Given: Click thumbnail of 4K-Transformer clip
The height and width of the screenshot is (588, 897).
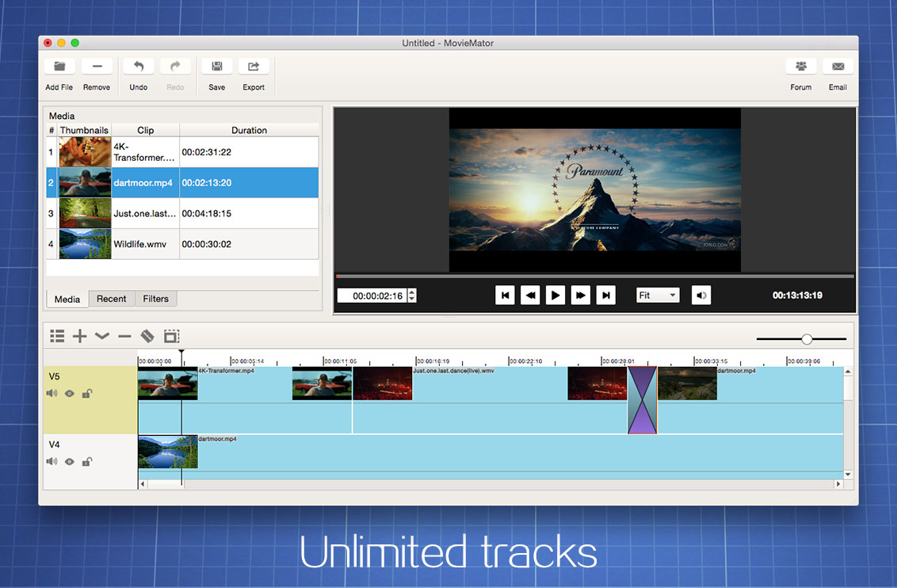Looking at the screenshot, I should [85, 152].
